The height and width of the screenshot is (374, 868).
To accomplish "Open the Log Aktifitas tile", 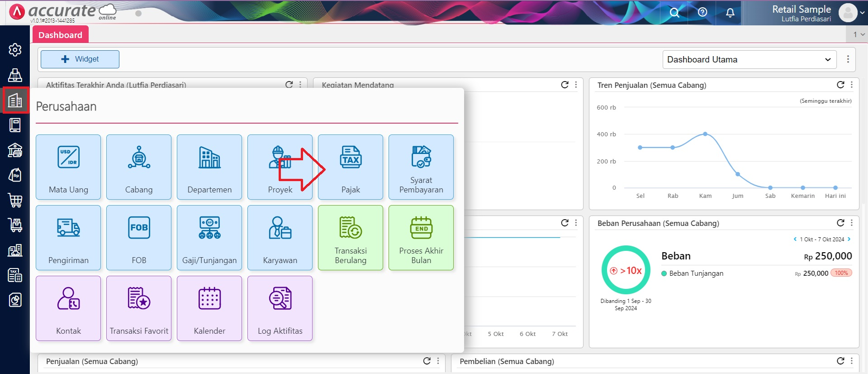I will coord(280,308).
